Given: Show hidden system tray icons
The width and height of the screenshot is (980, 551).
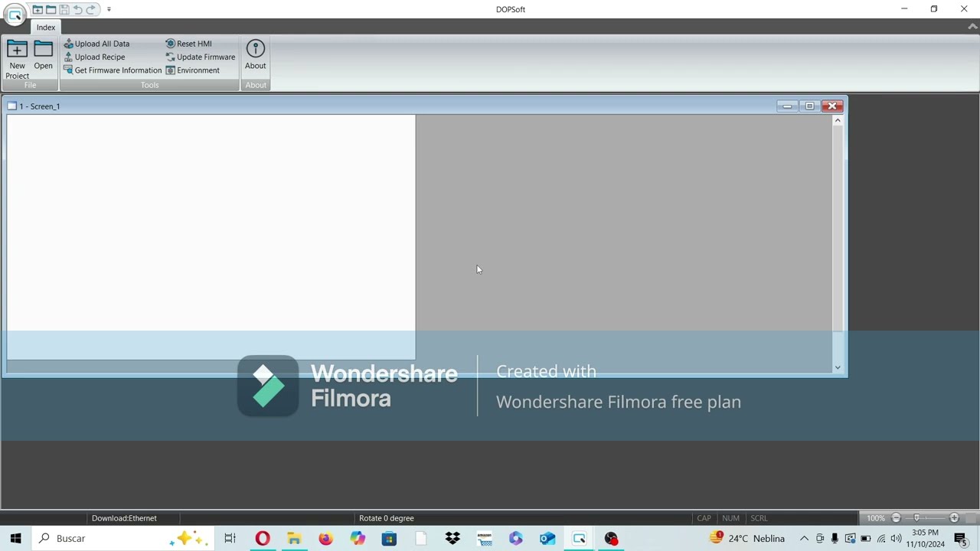Looking at the screenshot, I should click(x=804, y=539).
